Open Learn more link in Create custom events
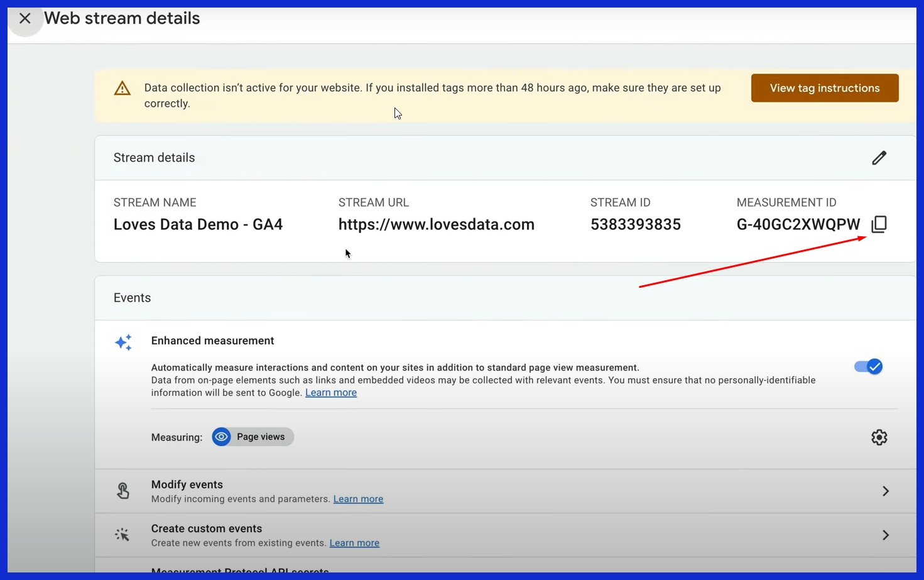The width and height of the screenshot is (924, 580). pyautogui.click(x=354, y=543)
